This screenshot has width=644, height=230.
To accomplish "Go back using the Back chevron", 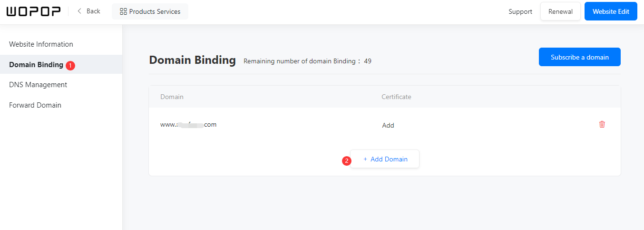I will tap(79, 11).
